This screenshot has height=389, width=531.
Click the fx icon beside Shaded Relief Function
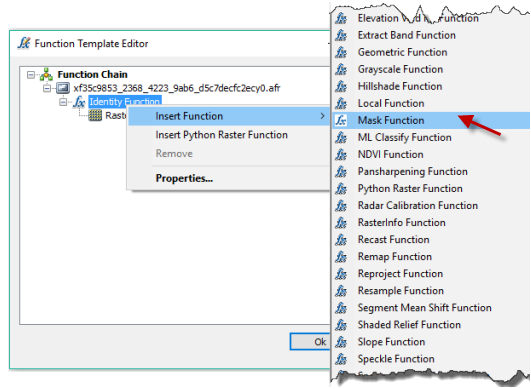click(x=341, y=325)
